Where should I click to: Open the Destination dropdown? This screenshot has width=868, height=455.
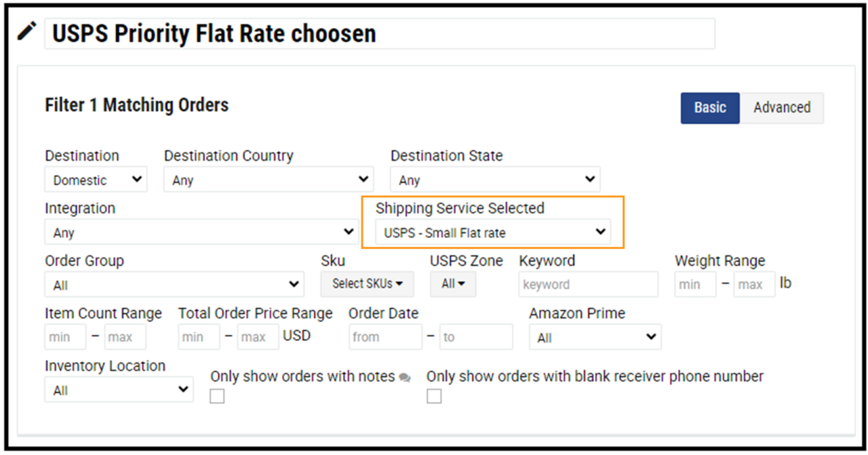click(x=96, y=179)
